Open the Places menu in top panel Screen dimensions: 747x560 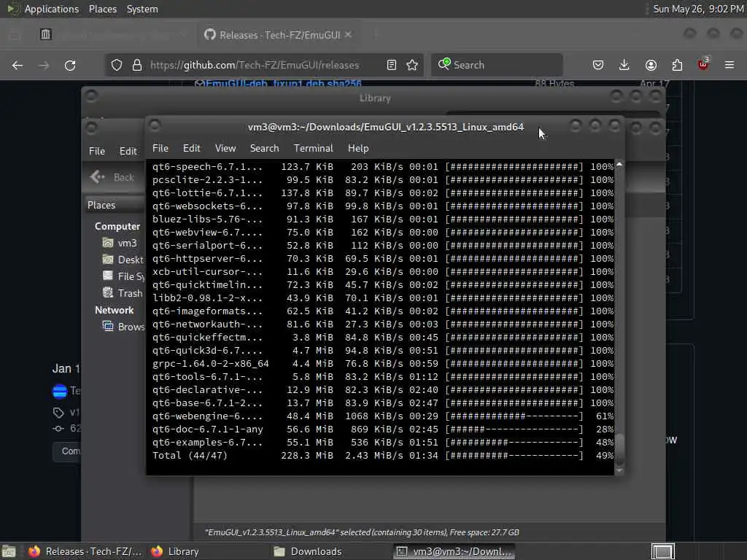pos(102,9)
